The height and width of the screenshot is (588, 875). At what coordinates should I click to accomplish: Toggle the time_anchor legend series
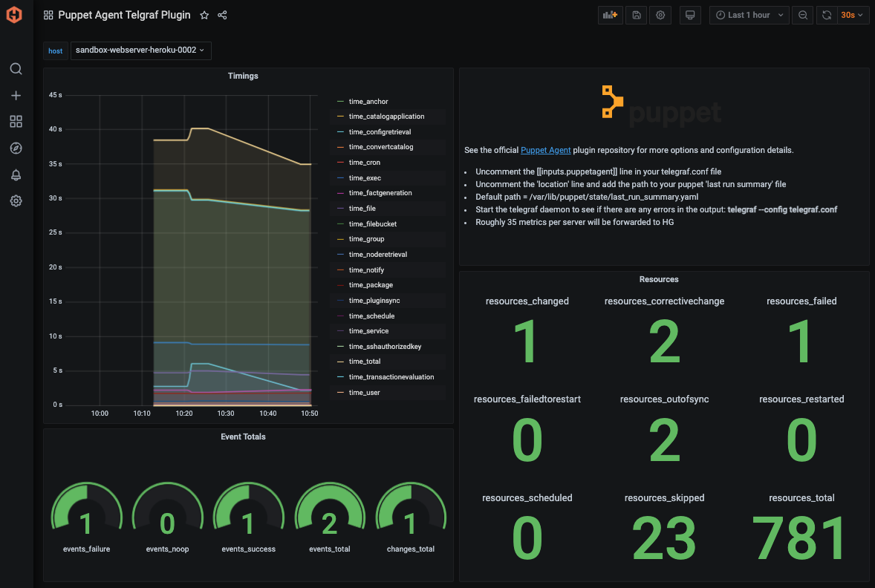[x=368, y=102]
